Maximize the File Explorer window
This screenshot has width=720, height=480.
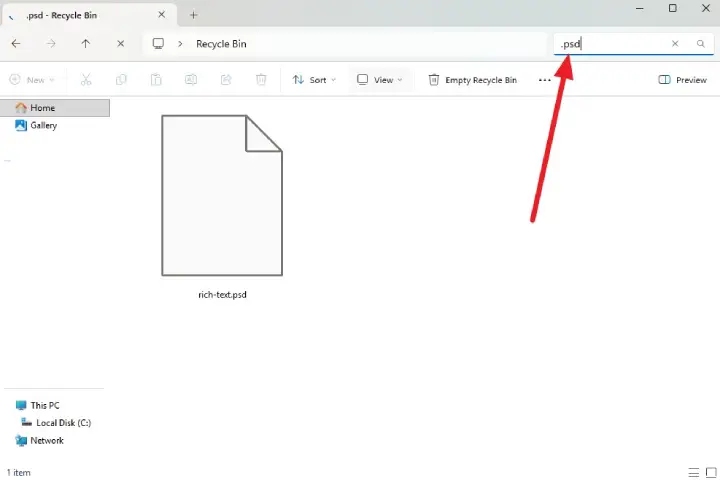tap(673, 8)
